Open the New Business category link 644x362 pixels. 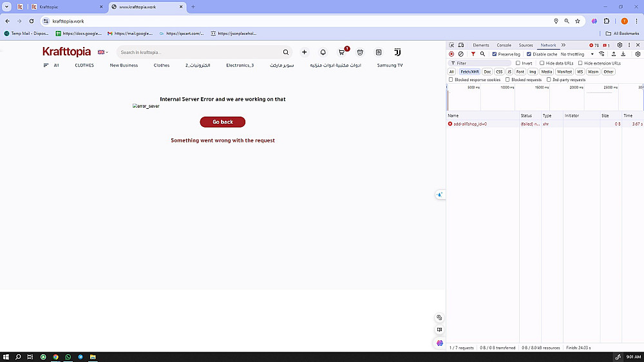click(124, 65)
